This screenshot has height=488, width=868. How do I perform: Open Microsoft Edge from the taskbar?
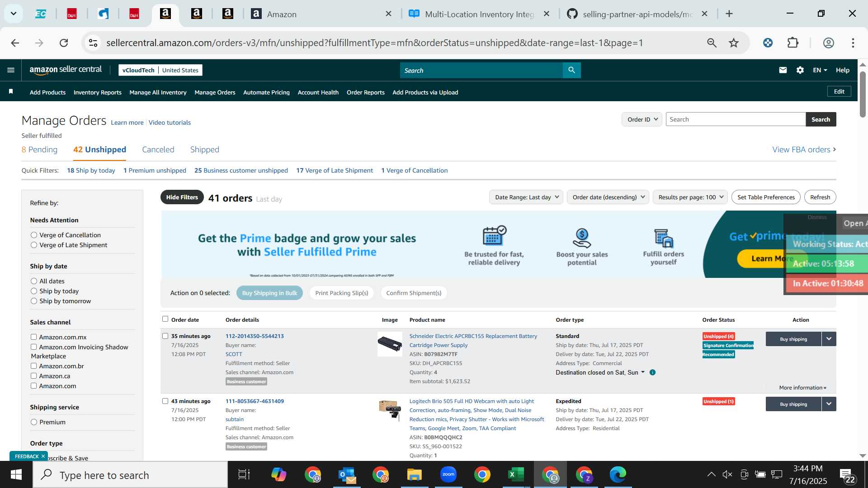[618, 474]
